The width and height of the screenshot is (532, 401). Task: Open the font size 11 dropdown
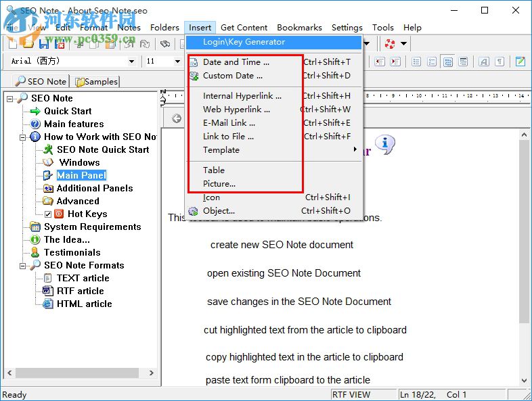tap(177, 62)
